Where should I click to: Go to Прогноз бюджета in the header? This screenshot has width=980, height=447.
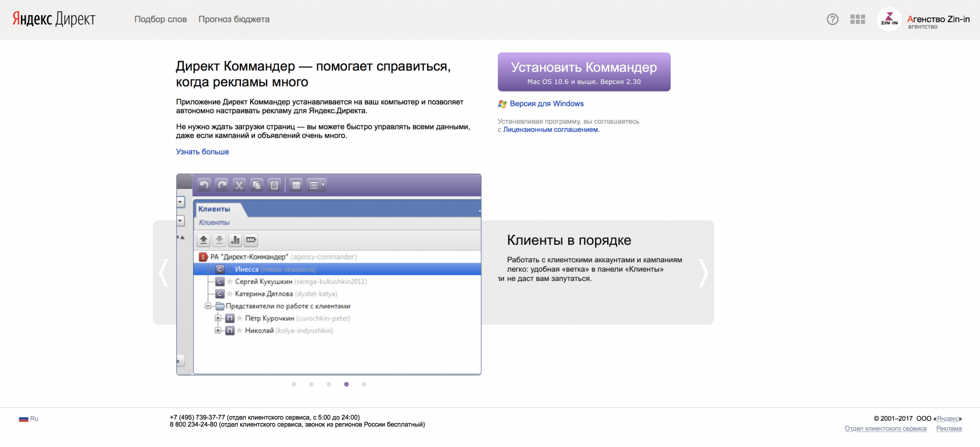[x=234, y=19]
